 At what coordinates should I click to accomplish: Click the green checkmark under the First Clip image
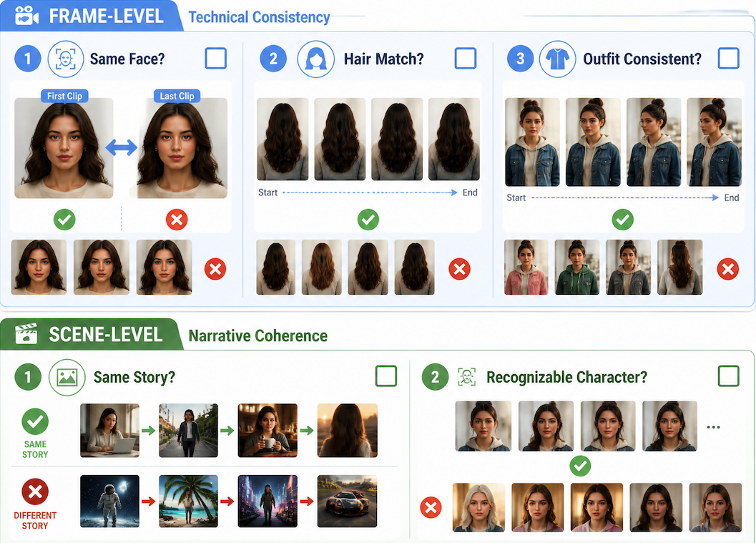(64, 220)
